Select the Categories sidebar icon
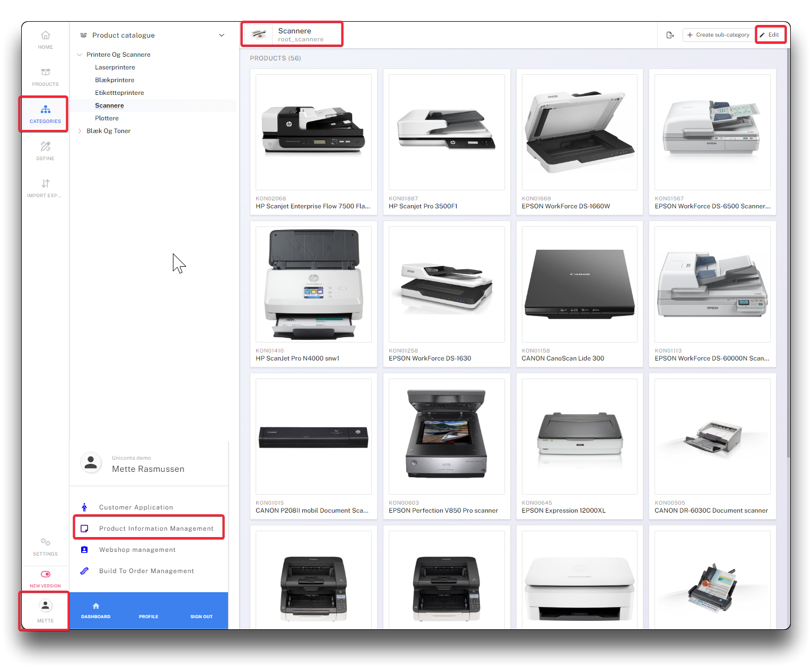This screenshot has width=812, height=668. click(46, 114)
